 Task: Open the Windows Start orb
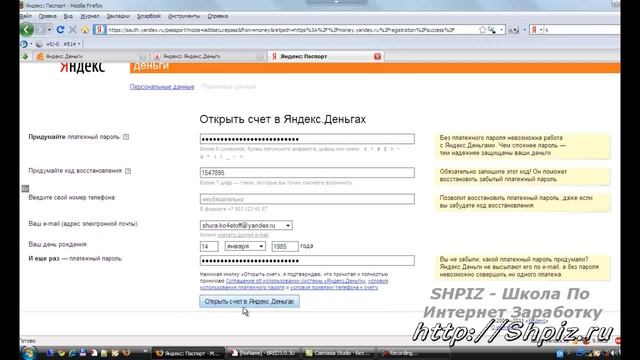pos(29,353)
